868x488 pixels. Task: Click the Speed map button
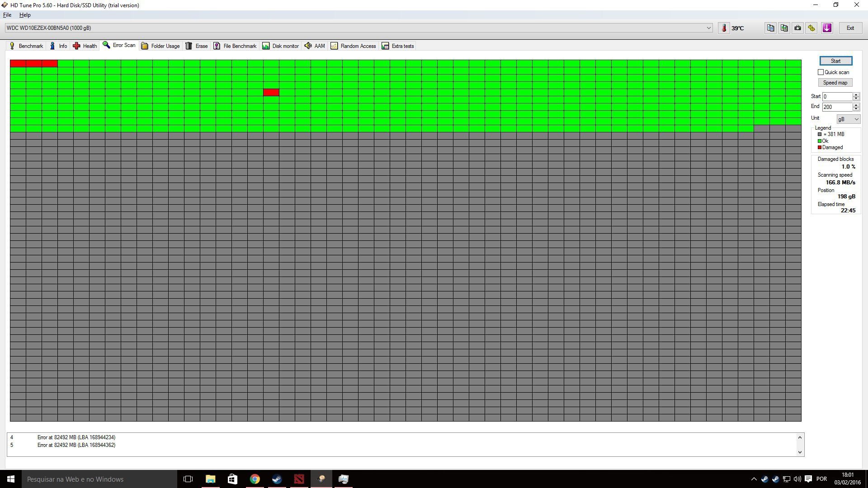(835, 83)
